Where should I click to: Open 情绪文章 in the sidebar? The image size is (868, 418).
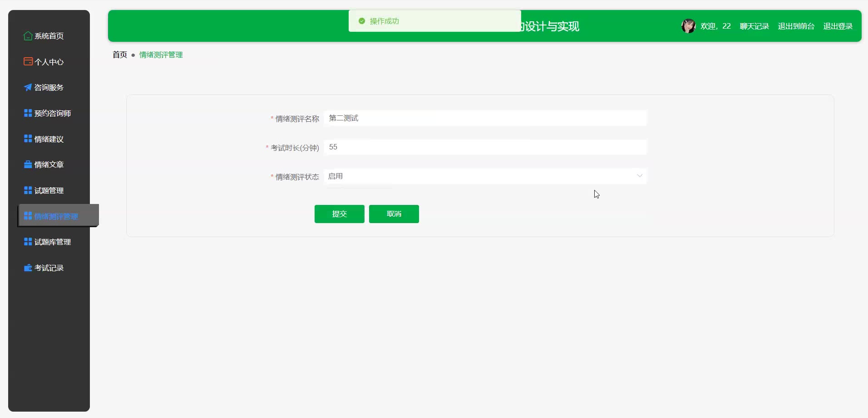49,164
